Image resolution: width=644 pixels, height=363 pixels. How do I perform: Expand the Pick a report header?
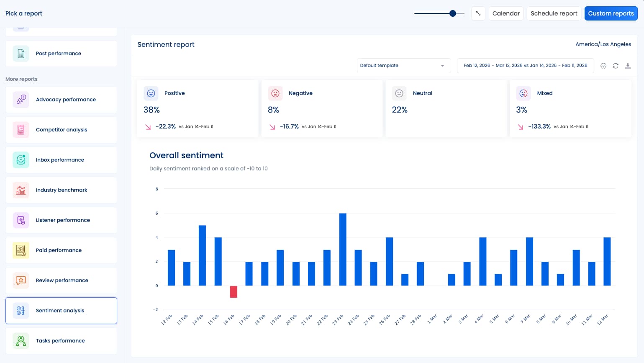coord(23,13)
